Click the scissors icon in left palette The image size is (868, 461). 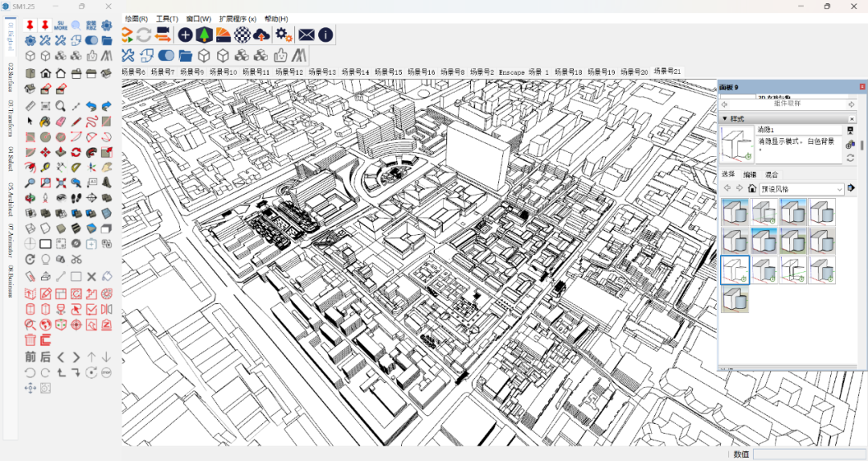pos(76,259)
